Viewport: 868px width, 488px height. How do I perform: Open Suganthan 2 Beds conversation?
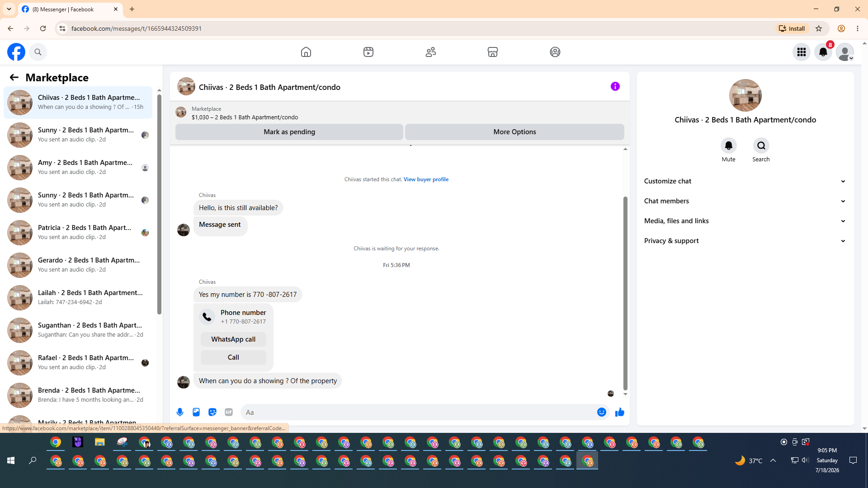point(78,330)
